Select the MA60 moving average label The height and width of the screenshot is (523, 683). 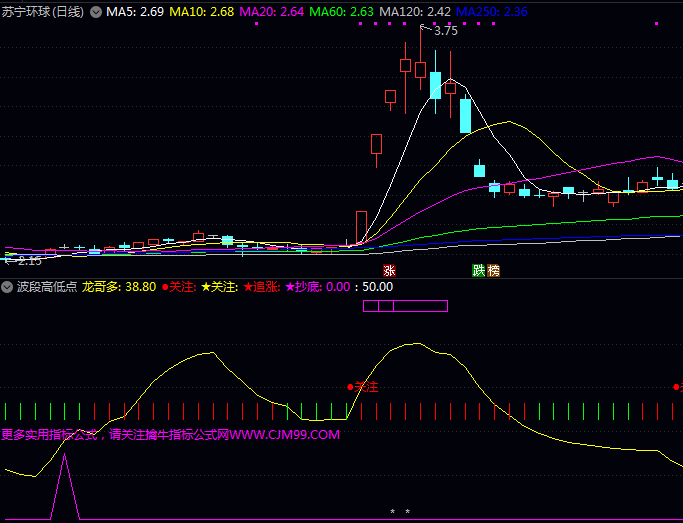341,12
